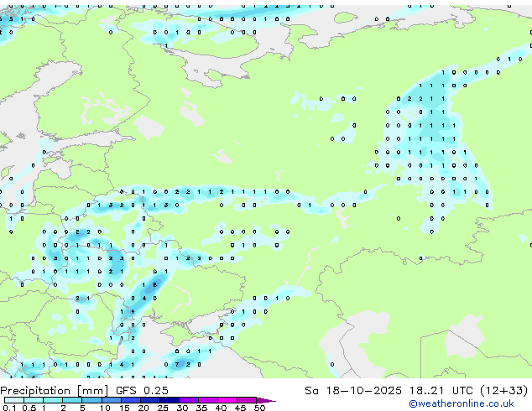Click the '25' legend scale label

click(x=163, y=408)
